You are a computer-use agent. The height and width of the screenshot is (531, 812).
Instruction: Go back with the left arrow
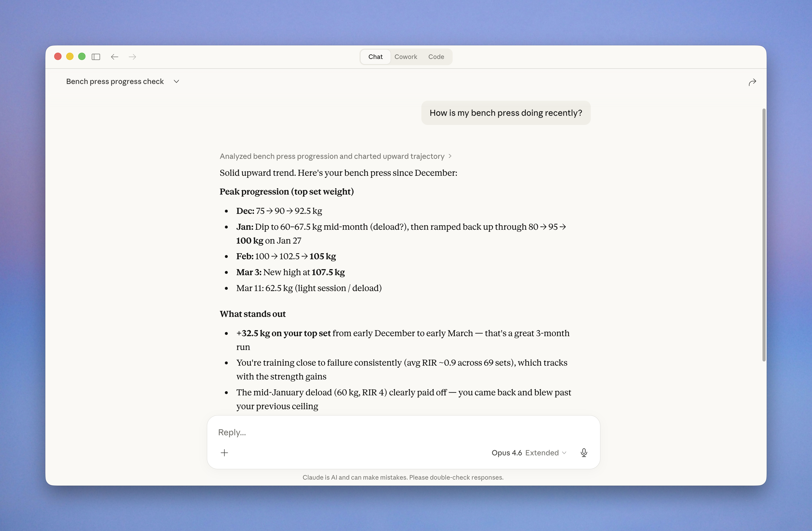(x=115, y=57)
